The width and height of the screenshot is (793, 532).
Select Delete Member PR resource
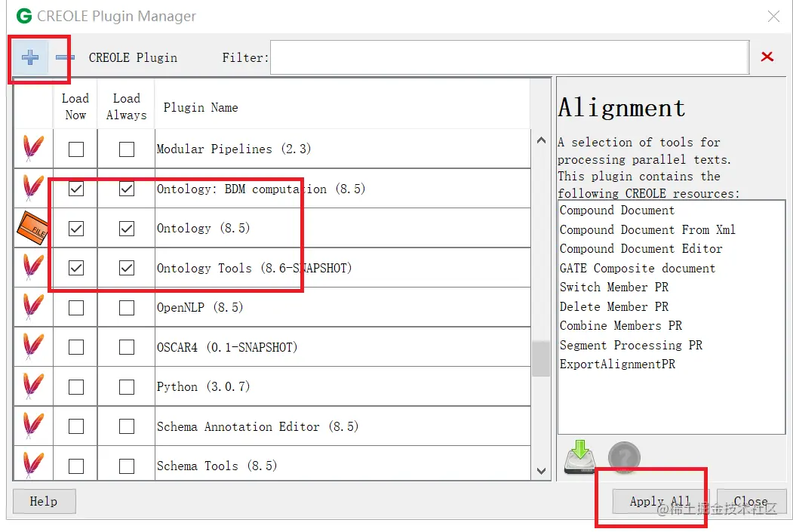[614, 306]
